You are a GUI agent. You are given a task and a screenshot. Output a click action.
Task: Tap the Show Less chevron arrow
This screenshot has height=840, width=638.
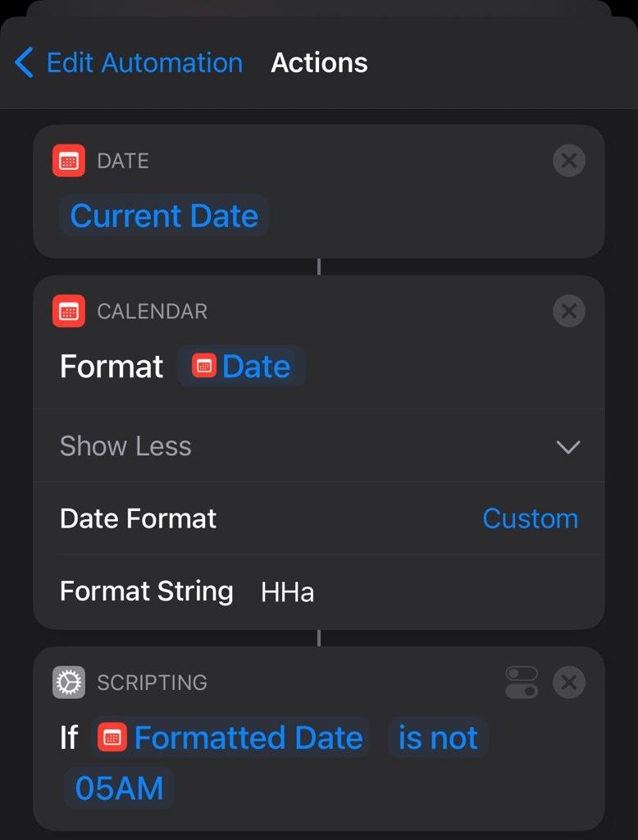click(x=567, y=447)
